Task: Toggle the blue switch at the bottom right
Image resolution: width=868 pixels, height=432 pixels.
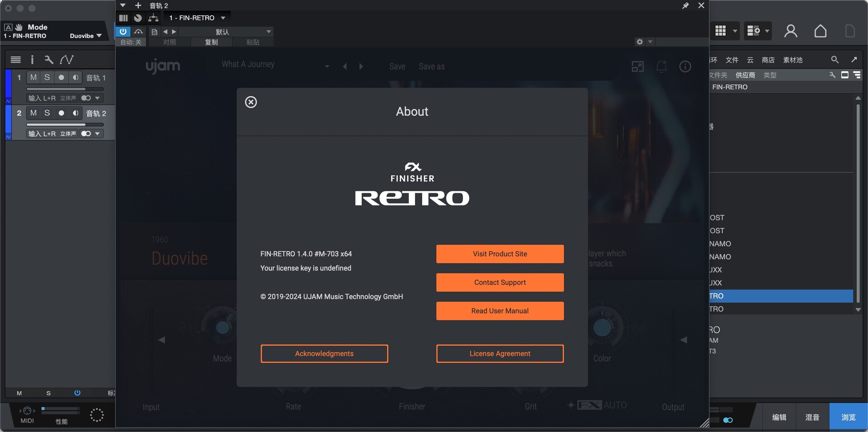Action: point(728,420)
